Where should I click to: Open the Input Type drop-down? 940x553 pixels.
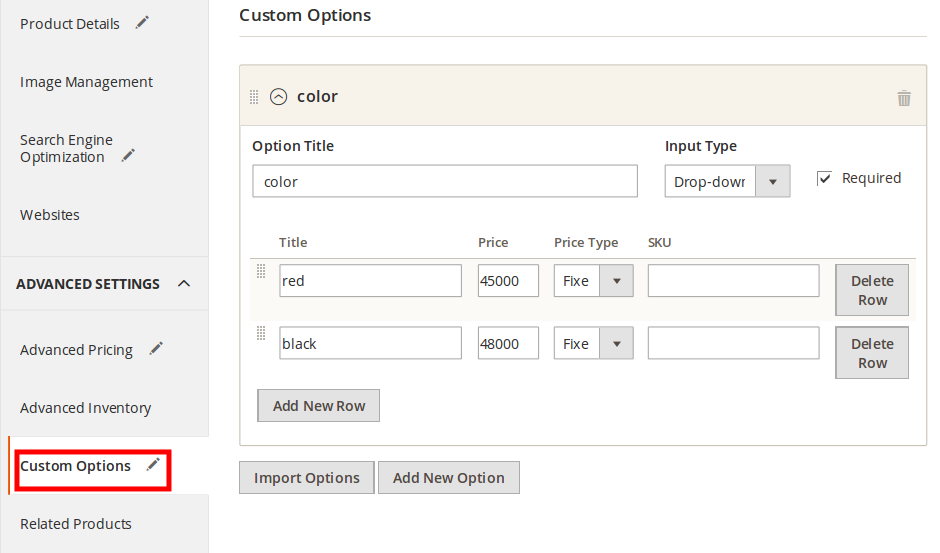tap(727, 182)
